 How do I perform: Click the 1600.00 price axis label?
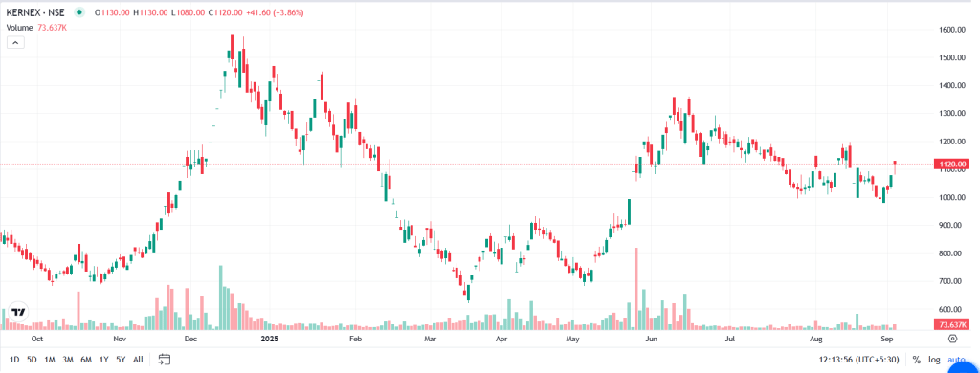coord(951,30)
